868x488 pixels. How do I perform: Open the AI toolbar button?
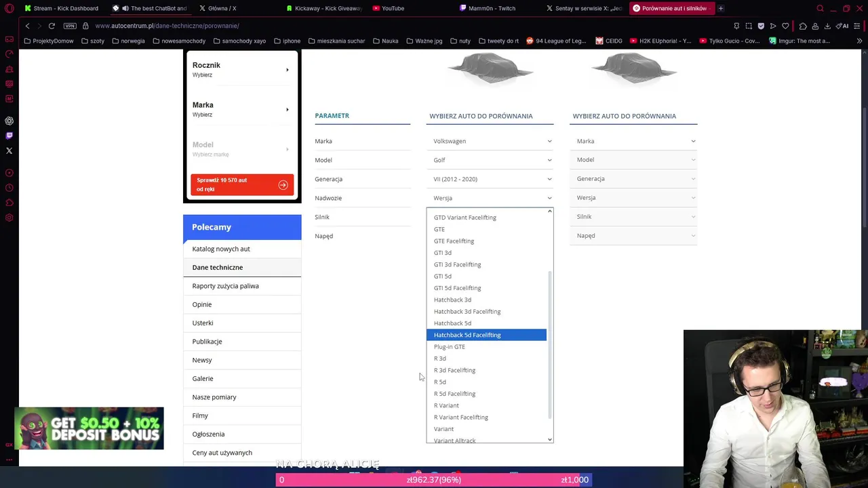point(842,26)
